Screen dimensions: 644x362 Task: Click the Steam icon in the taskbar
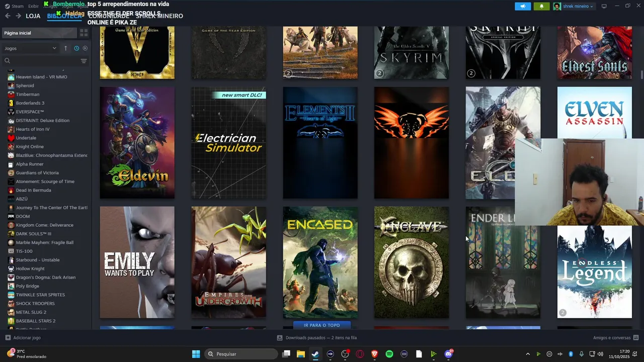click(x=315, y=354)
